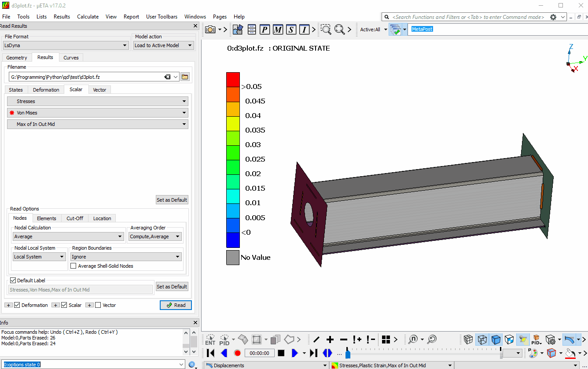Click the gray No Value swatch

point(233,258)
